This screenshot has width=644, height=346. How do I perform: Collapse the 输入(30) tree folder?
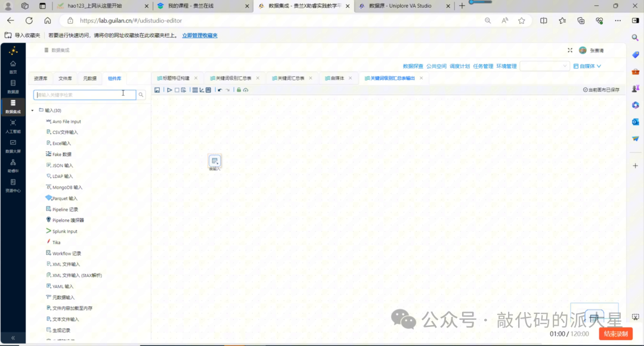[x=32, y=110]
